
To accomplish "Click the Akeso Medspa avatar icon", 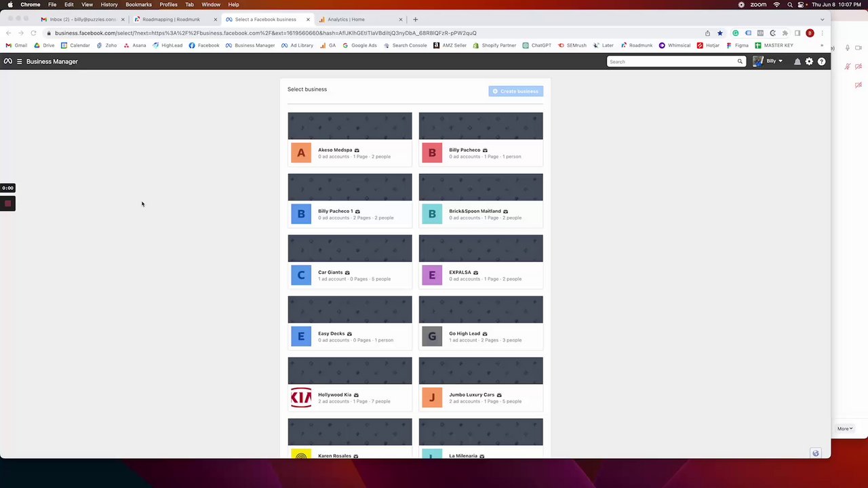I will click(301, 153).
